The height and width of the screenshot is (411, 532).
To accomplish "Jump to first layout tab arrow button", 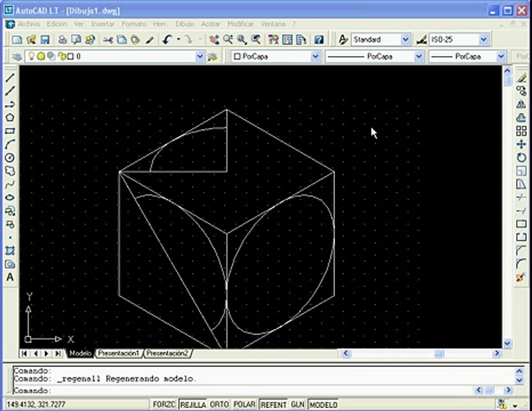I will tap(25, 353).
